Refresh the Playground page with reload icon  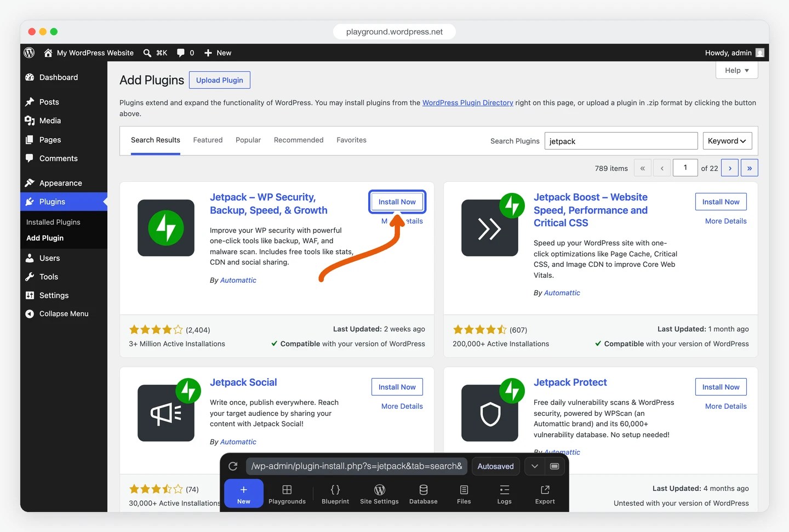(x=233, y=466)
